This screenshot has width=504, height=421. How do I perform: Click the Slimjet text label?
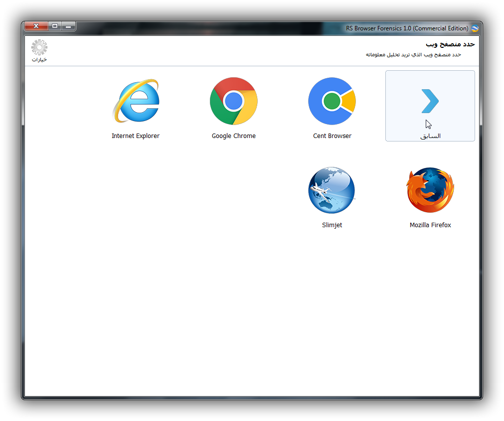click(332, 225)
